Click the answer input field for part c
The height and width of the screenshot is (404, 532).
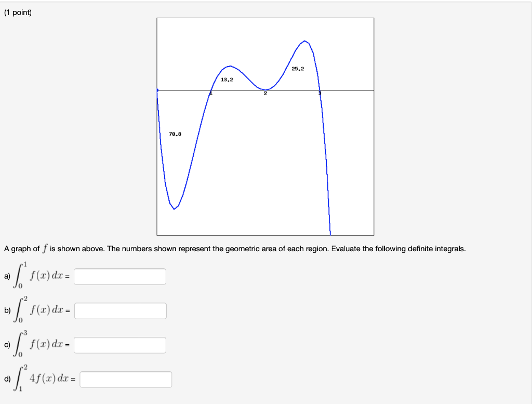(x=119, y=345)
